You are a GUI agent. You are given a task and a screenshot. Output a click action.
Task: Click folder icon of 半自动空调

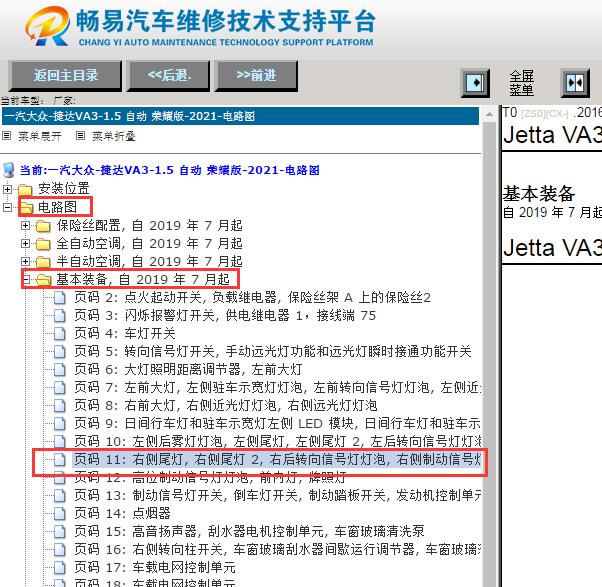(43, 262)
